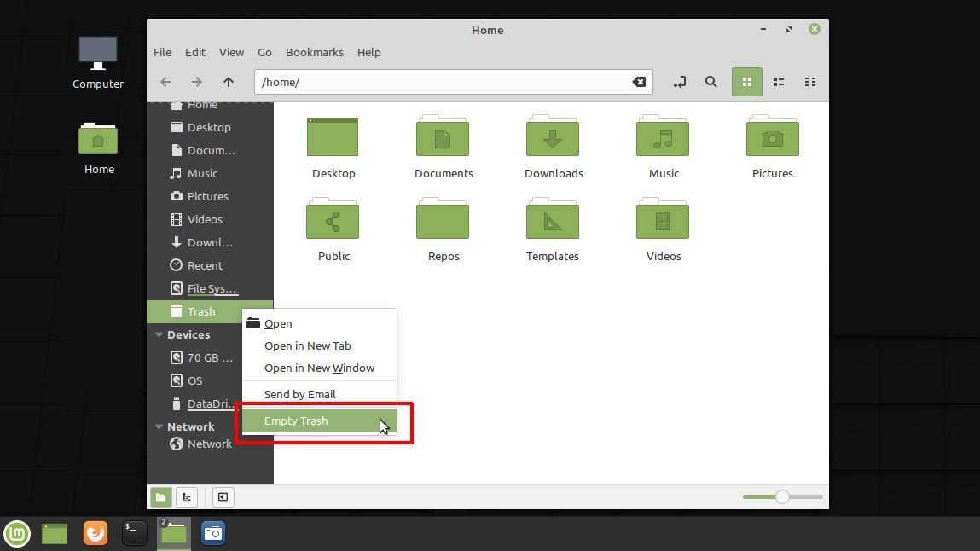The height and width of the screenshot is (551, 980).
Task: Switch to icon view mode
Action: click(747, 82)
